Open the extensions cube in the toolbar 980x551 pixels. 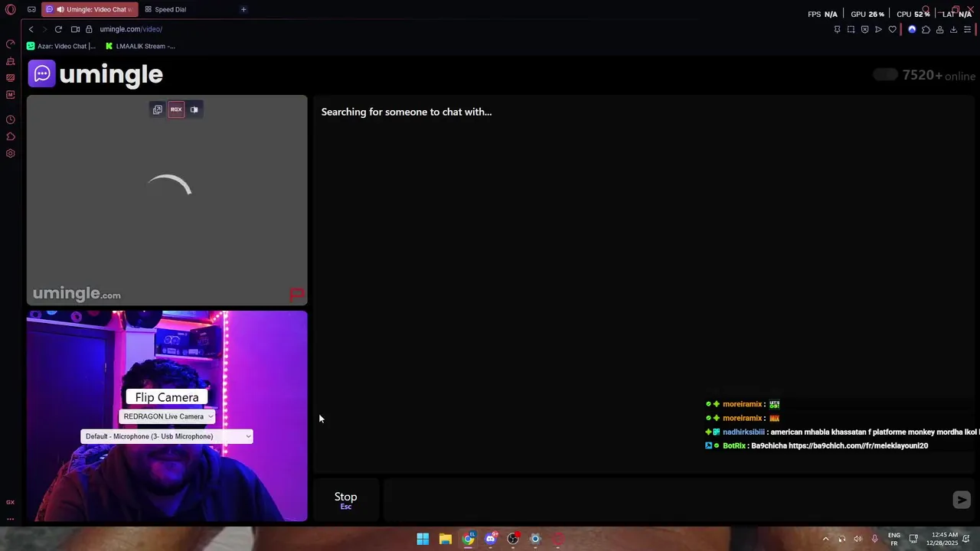point(926,29)
